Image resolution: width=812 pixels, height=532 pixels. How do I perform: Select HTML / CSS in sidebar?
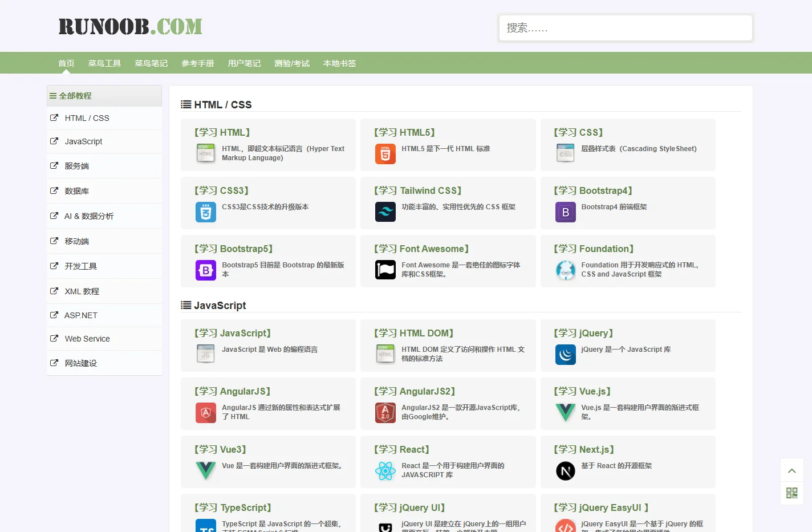point(104,118)
